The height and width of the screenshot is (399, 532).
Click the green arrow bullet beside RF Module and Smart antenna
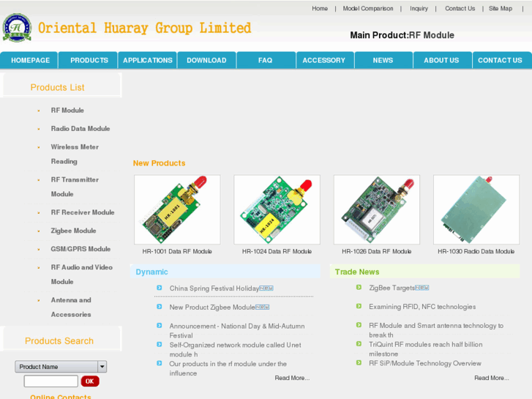pos(359,325)
